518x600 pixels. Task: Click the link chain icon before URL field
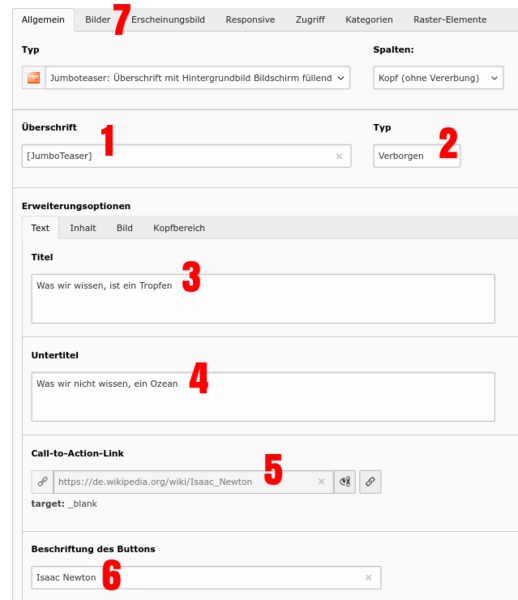pos(42,482)
